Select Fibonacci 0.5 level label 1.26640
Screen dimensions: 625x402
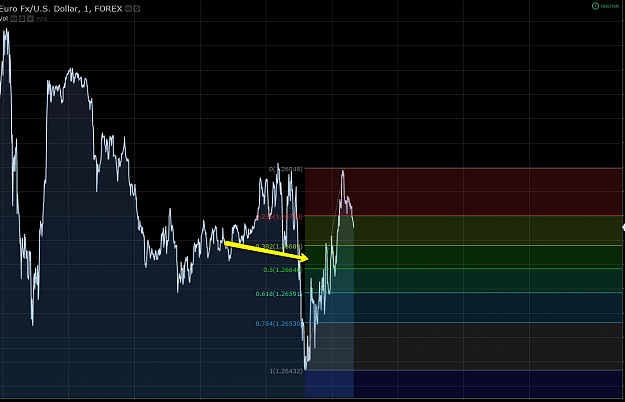pos(283,270)
